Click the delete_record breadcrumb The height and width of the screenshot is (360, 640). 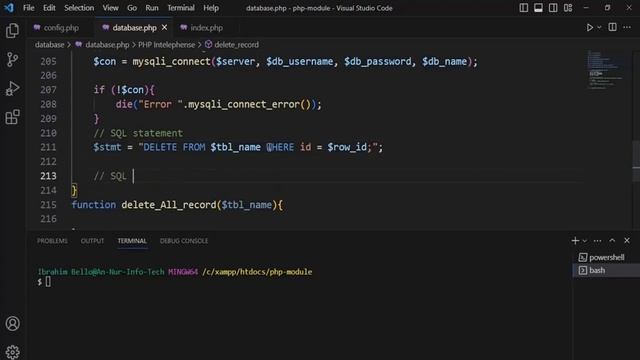236,44
